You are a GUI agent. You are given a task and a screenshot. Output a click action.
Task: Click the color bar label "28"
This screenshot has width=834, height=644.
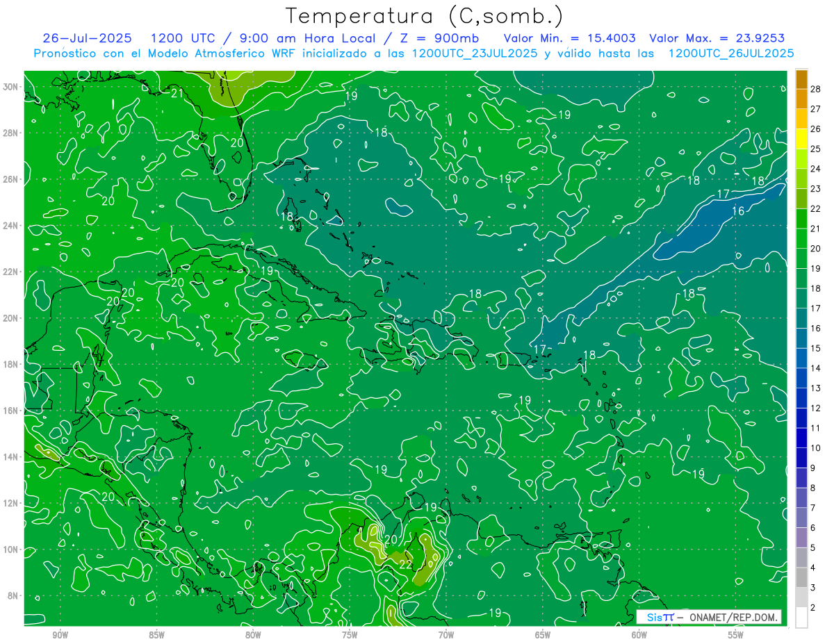(816, 89)
